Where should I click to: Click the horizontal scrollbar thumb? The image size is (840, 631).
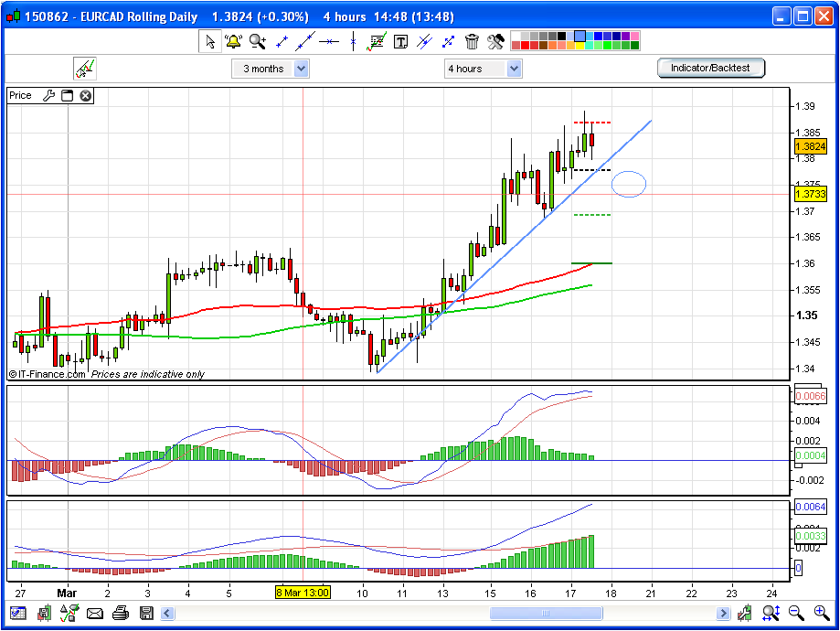point(546,613)
